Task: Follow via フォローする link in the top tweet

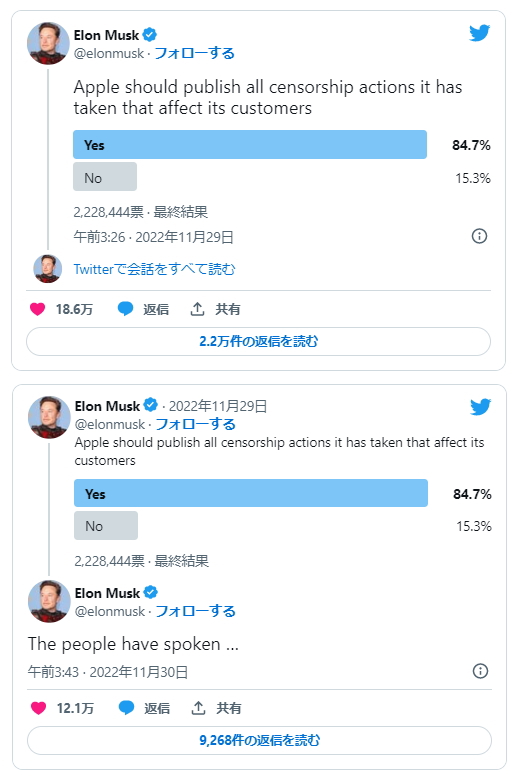Action: pyautogui.click(x=194, y=53)
